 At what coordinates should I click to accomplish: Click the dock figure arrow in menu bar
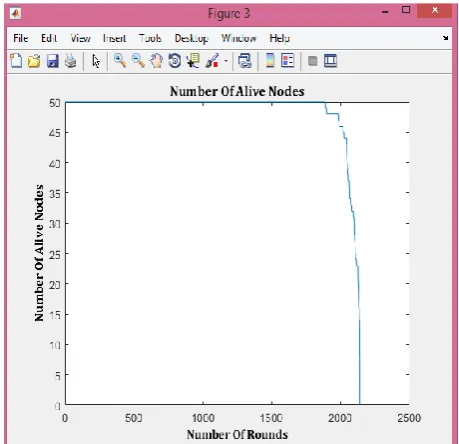coord(445,38)
